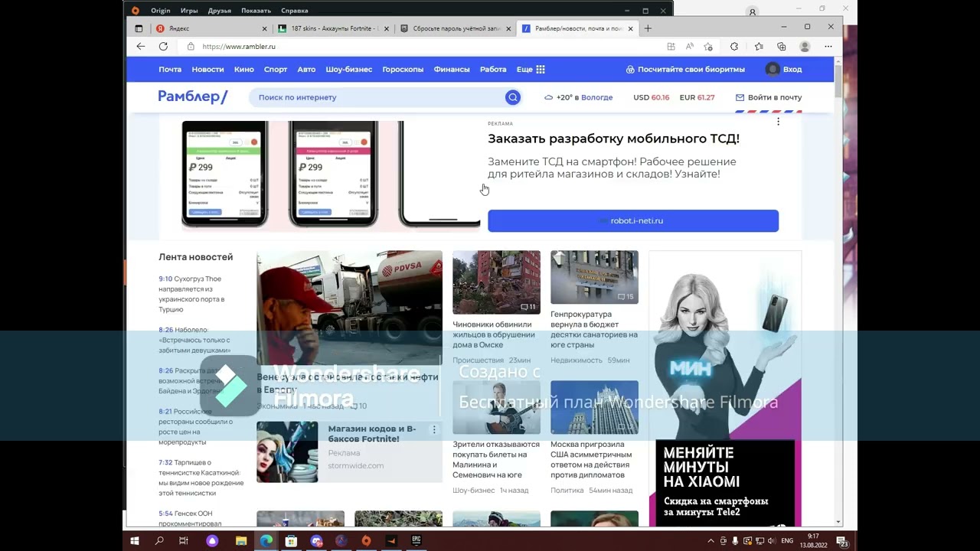This screenshot has height=551, width=980.
Task: Go back using browser back arrow
Action: [141, 47]
